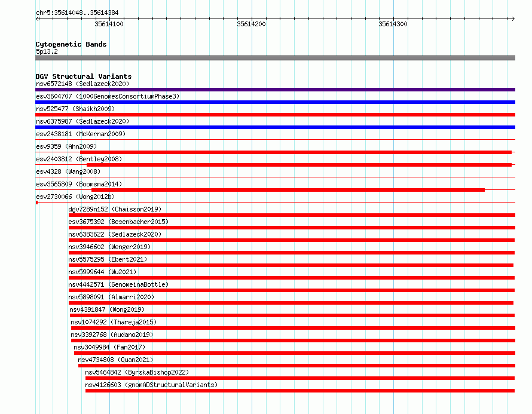
Task: Select the 5p13.2 band label
Action: point(47,51)
